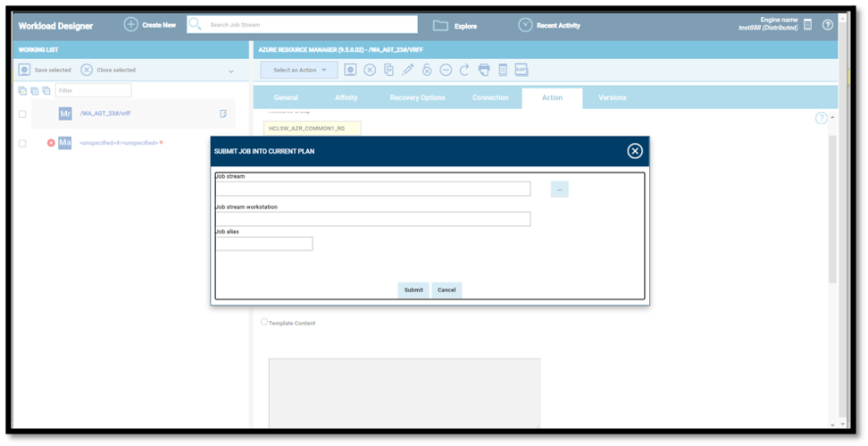Click the toolbar SAP icon
The width and height of the screenshot is (868, 446).
tap(522, 69)
